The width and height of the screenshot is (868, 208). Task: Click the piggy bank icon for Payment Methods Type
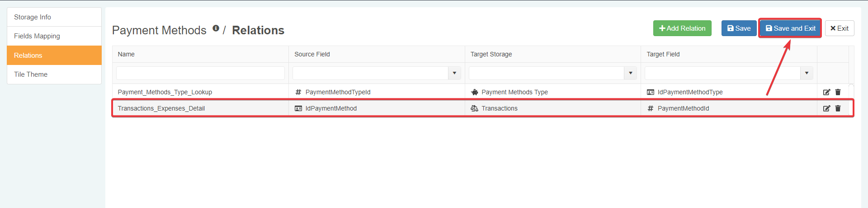pos(474,92)
